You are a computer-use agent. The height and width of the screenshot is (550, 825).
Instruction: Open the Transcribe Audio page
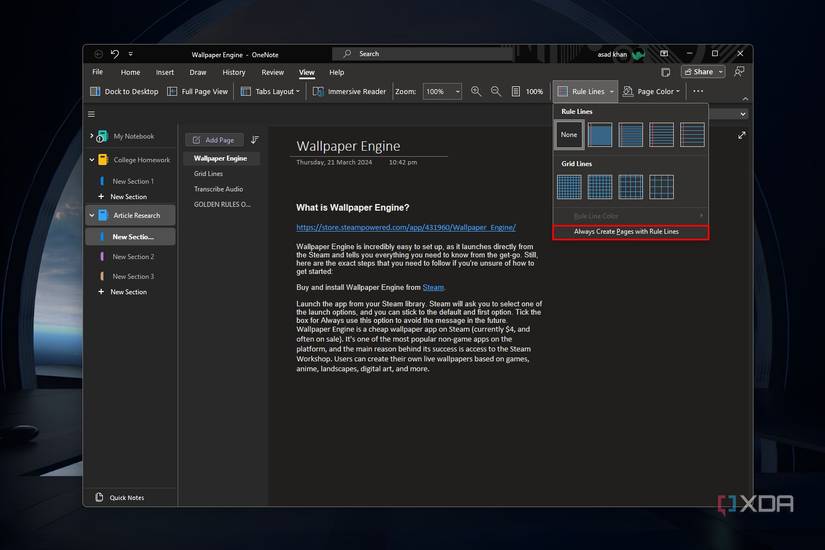tap(218, 189)
